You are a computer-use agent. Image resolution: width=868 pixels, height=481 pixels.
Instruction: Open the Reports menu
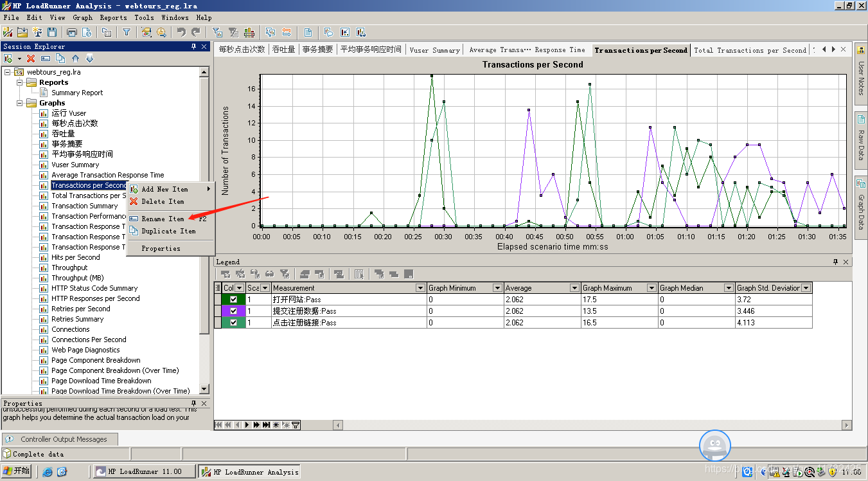tap(113, 17)
